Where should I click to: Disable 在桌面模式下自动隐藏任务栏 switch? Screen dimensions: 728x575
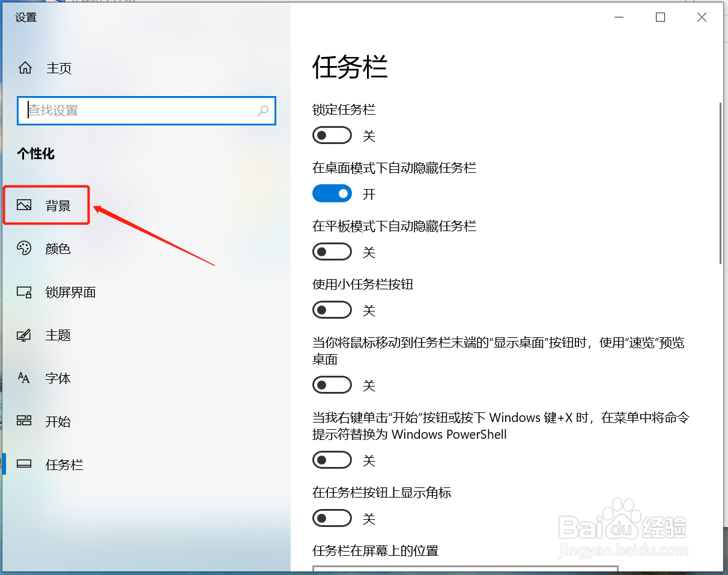[332, 193]
